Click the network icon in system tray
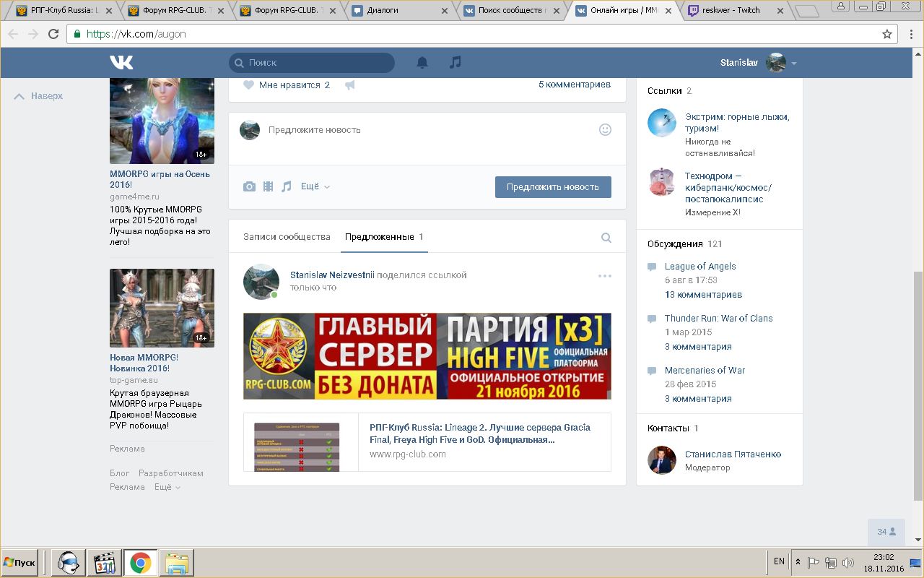This screenshot has height=578, width=924. tap(831, 563)
